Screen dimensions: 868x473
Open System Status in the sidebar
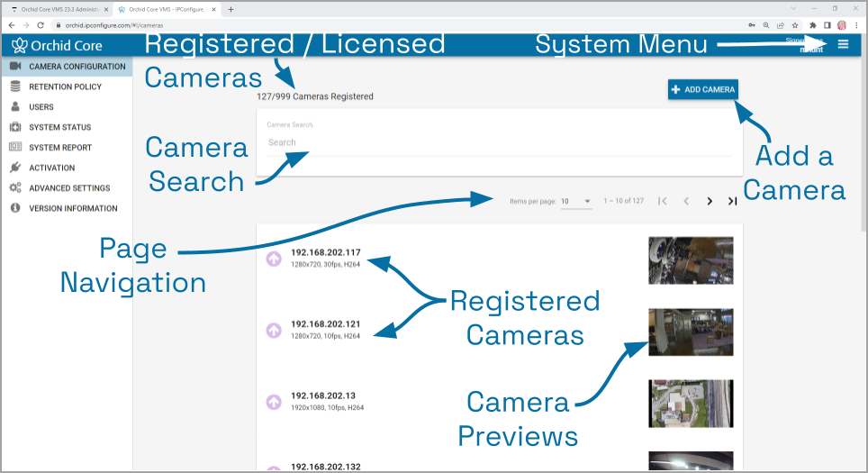click(67, 127)
